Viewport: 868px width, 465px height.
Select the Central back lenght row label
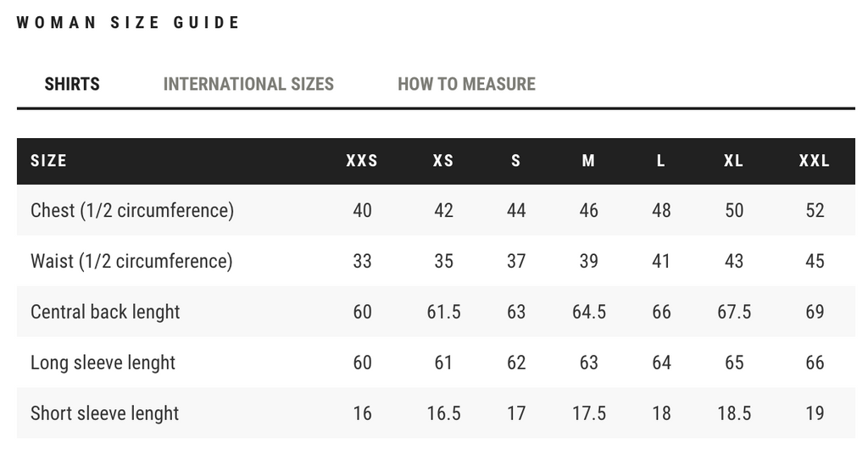point(105,312)
